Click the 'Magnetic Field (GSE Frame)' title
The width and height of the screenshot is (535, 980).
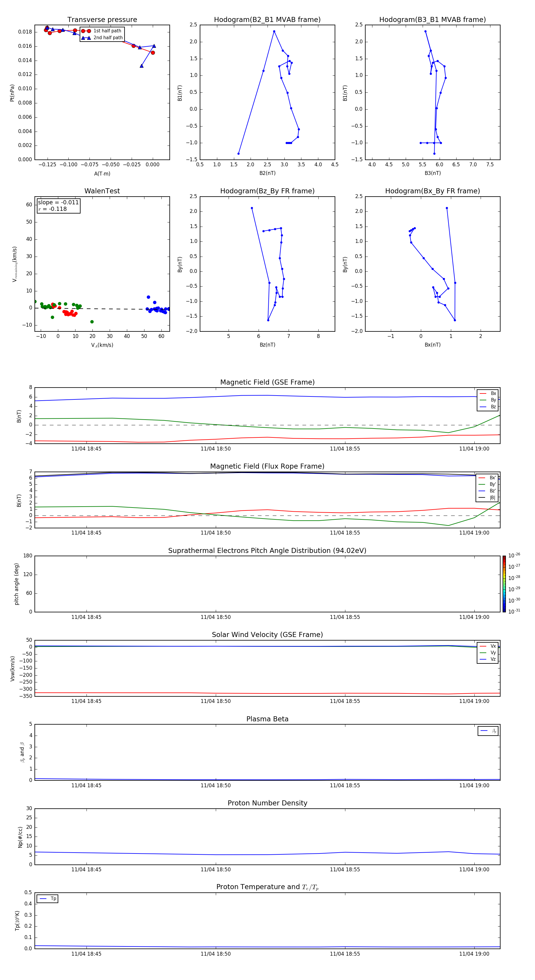point(267,382)
